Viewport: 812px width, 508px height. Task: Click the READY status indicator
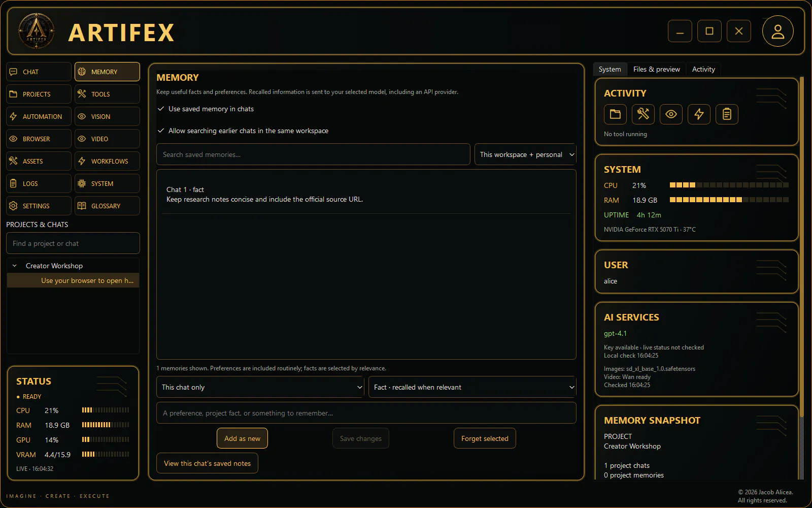[28, 396]
